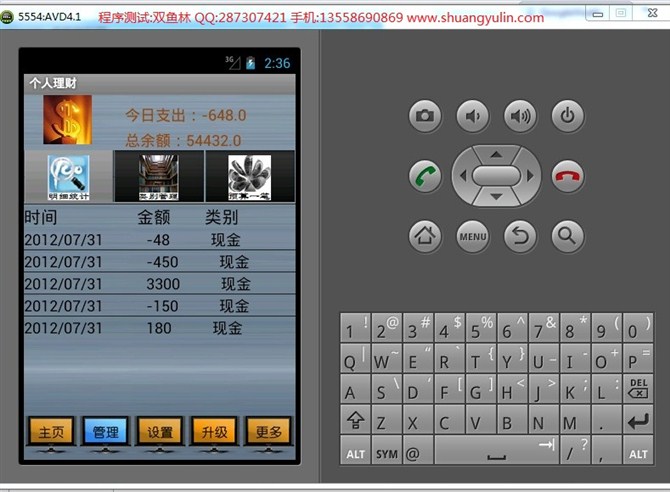
Task: Click the SYM key
Action: point(387,451)
